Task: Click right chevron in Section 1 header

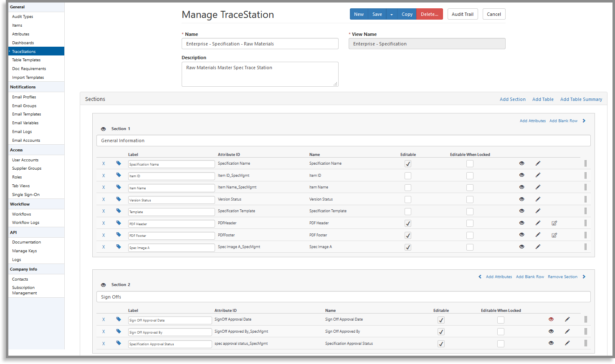Action: pos(584,121)
